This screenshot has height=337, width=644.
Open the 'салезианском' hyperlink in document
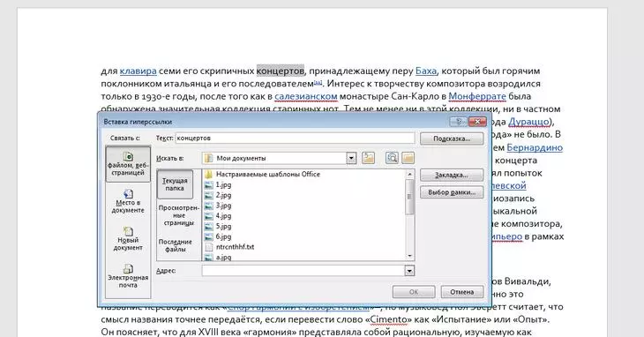click(306, 96)
